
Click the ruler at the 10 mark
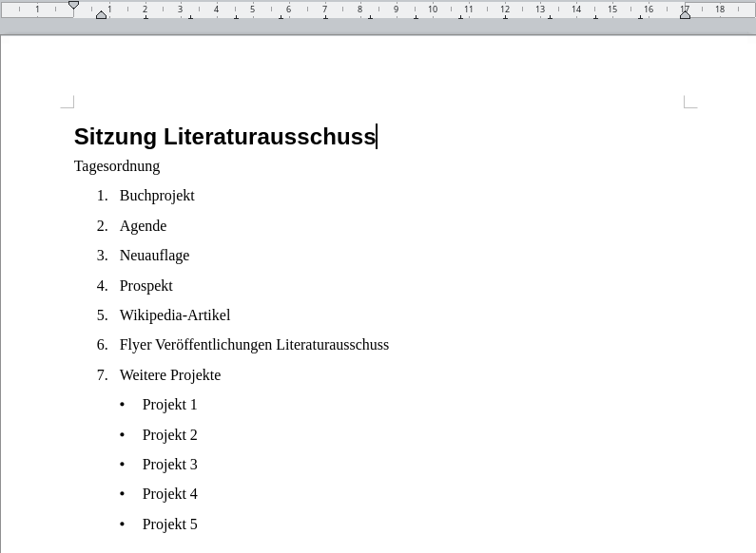click(x=433, y=10)
